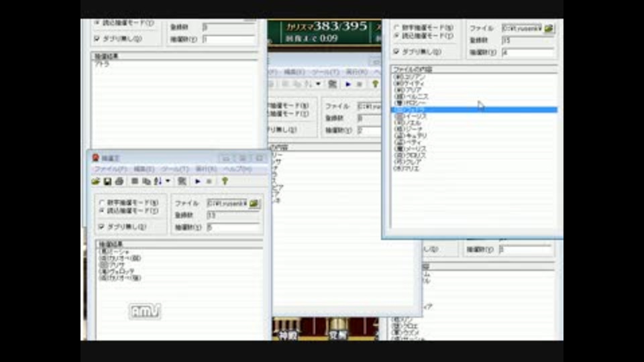The width and height of the screenshot is (644, 362).
Task: Select 読込抽選モード radio in titled 抽選王 window
Action: [x=102, y=210]
